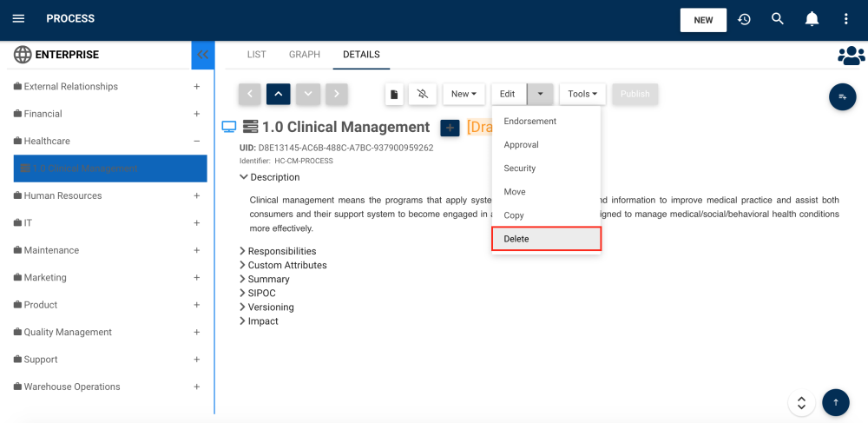
Task: Click the Edit button
Action: [508, 94]
